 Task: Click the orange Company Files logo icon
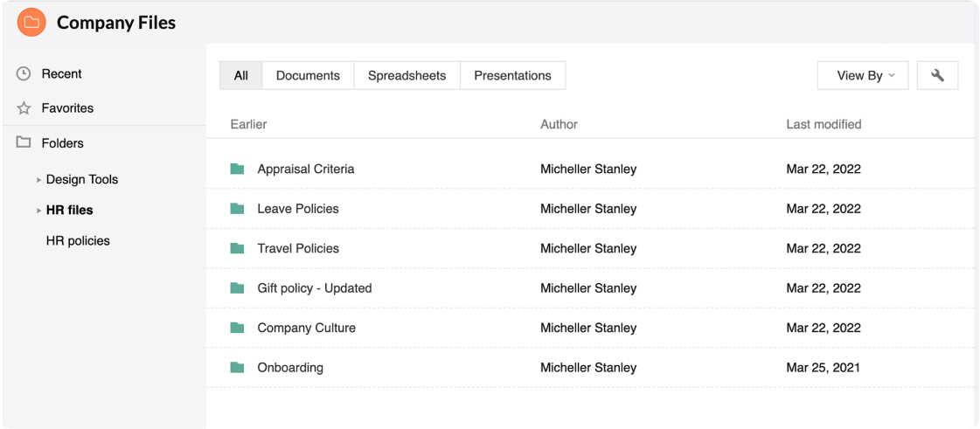click(31, 23)
